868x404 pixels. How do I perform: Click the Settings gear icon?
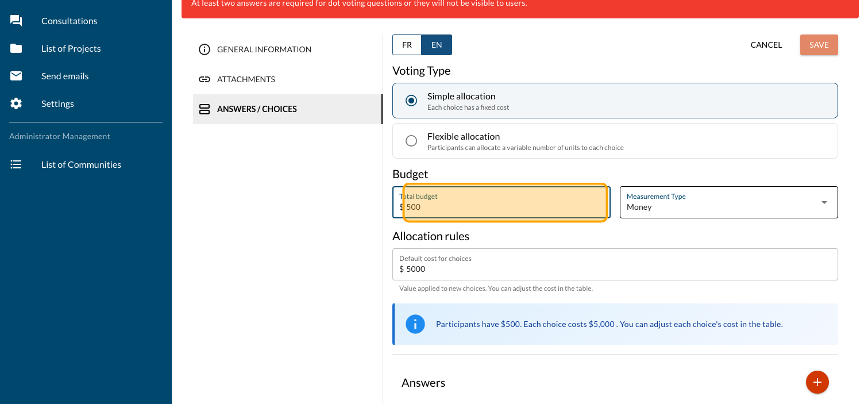click(16, 104)
